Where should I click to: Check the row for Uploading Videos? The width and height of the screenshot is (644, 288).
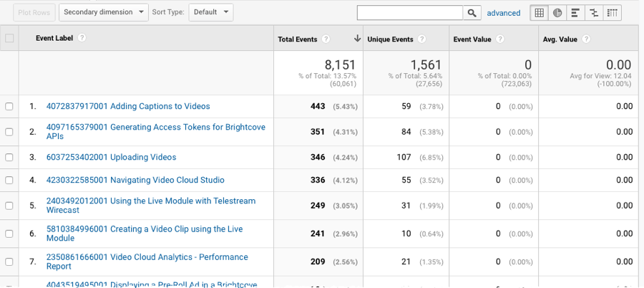(x=9, y=158)
